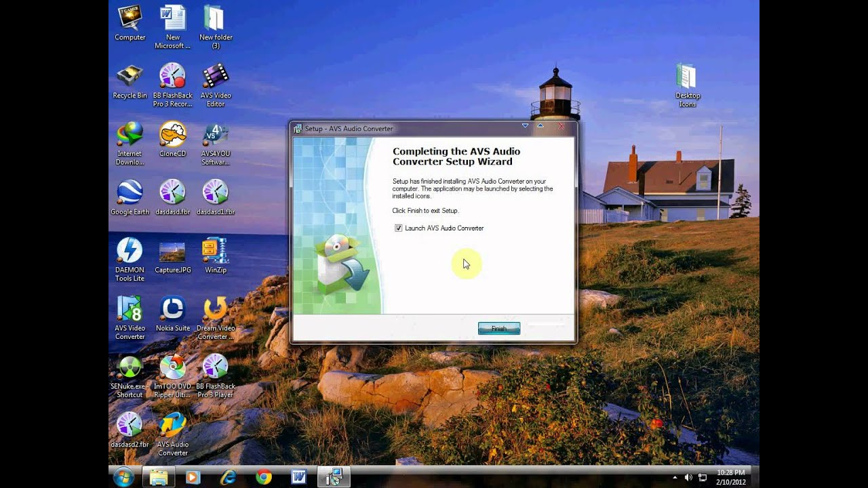
Task: Open the network status tray icon
Action: [x=703, y=477]
